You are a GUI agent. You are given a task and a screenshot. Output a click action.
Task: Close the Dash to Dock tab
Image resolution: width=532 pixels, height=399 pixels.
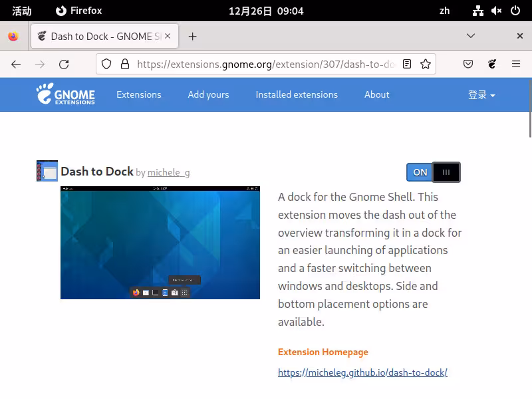[168, 36]
